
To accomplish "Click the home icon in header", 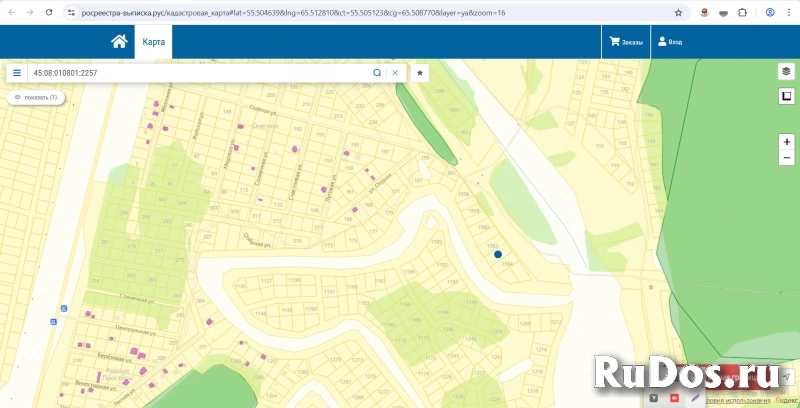I will (x=119, y=42).
